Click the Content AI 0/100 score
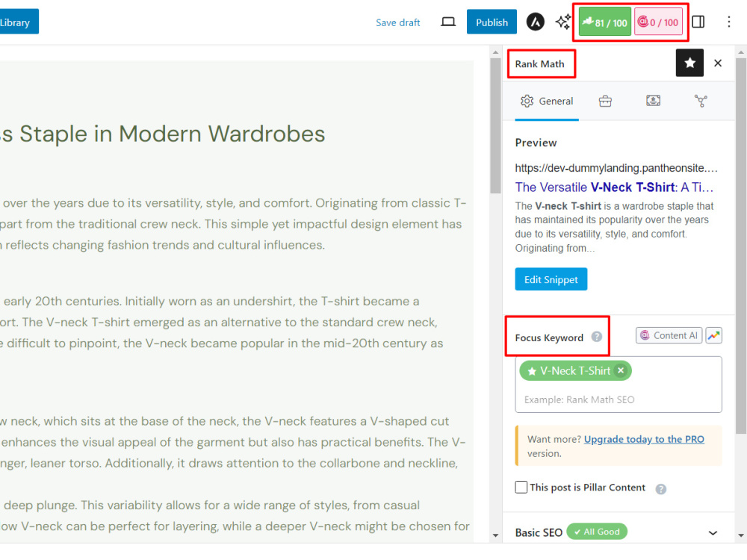Screen dimensions: 747x560 click(x=658, y=22)
